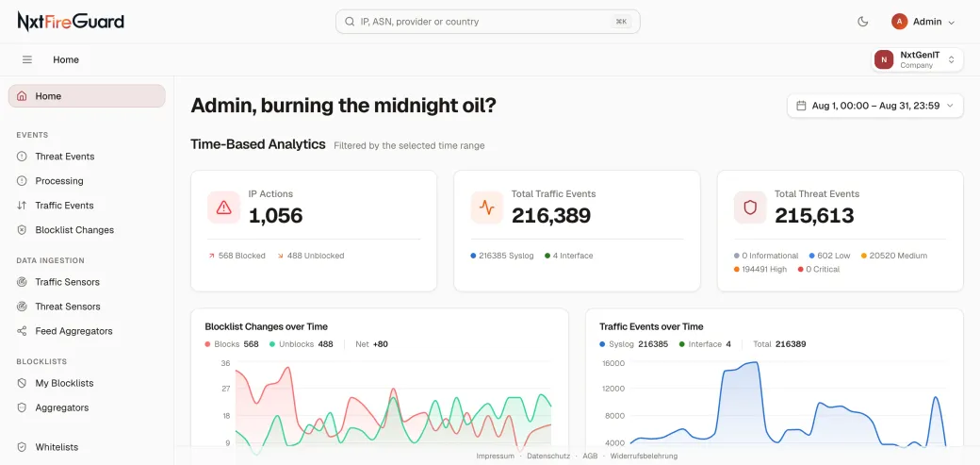The height and width of the screenshot is (465, 980).
Task: Open Traffic Sensors page
Action: pyautogui.click(x=87, y=282)
